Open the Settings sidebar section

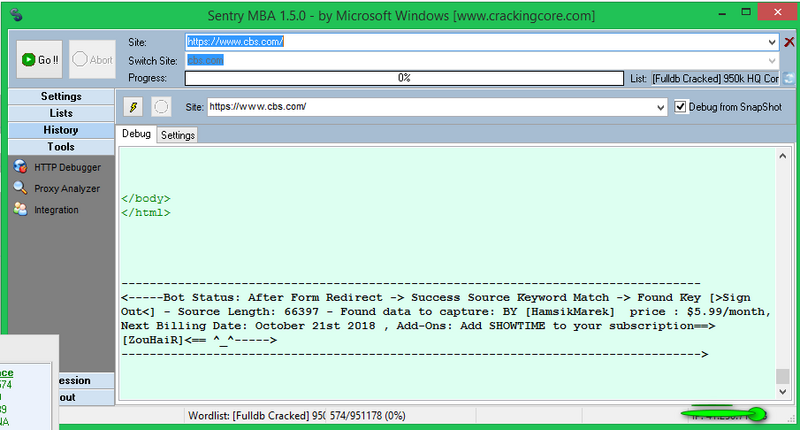tap(61, 96)
